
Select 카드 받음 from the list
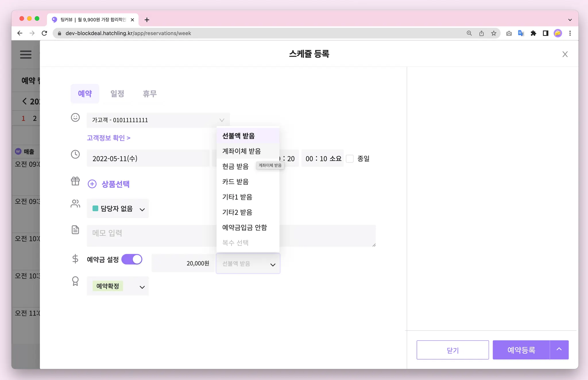click(235, 182)
